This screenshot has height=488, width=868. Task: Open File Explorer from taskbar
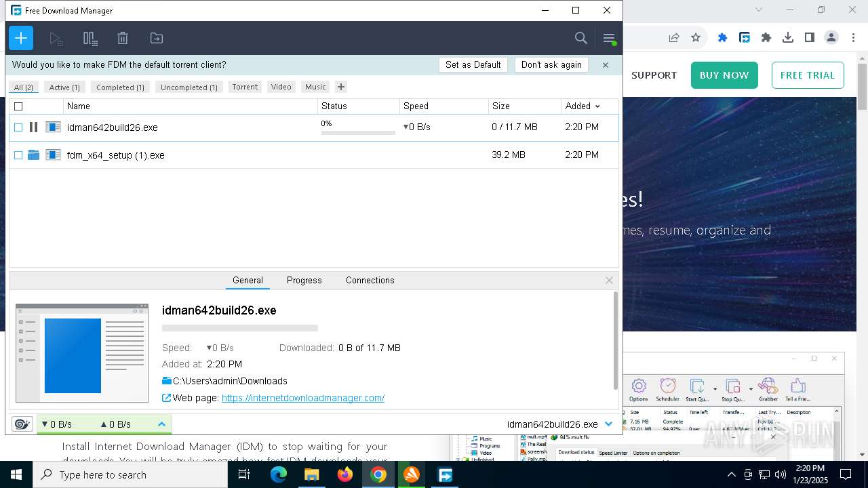point(312,474)
